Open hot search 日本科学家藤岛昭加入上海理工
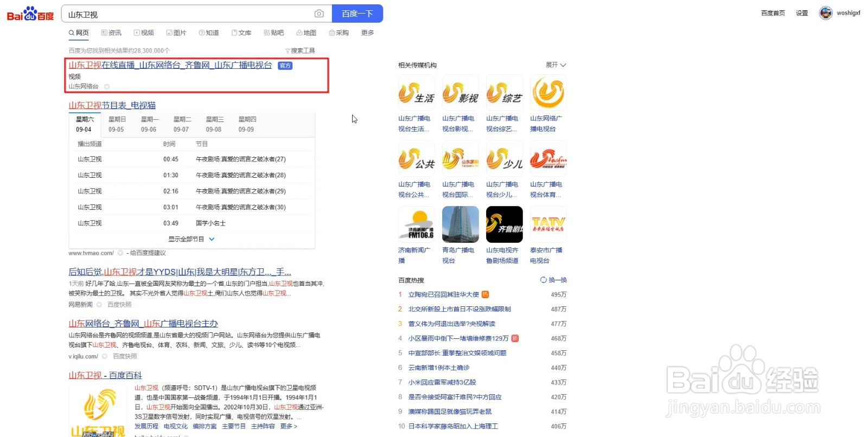This screenshot has width=868, height=437. [x=453, y=426]
